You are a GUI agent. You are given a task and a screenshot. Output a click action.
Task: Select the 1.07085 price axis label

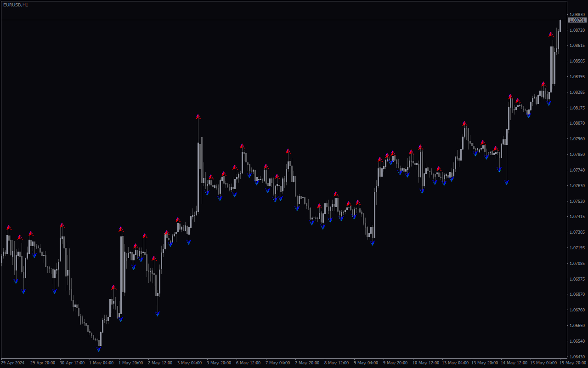click(x=577, y=263)
